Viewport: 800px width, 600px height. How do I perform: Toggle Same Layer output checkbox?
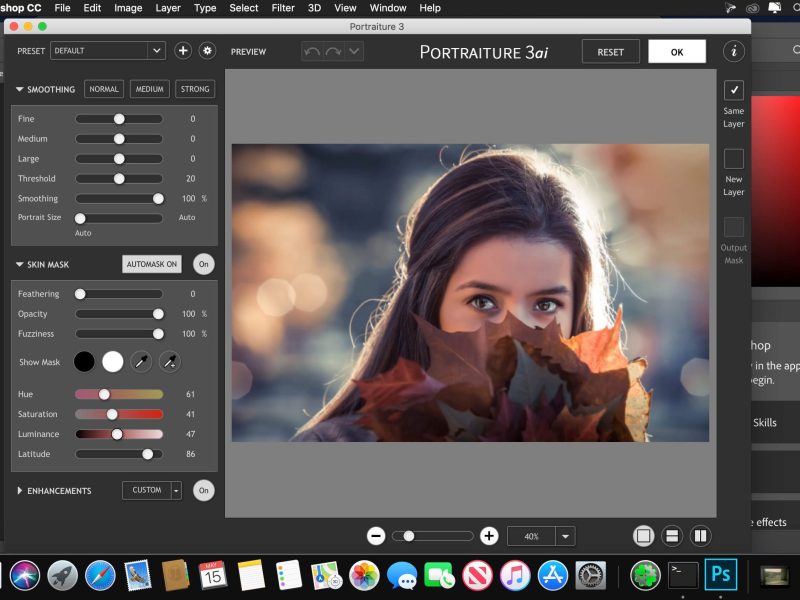point(734,90)
